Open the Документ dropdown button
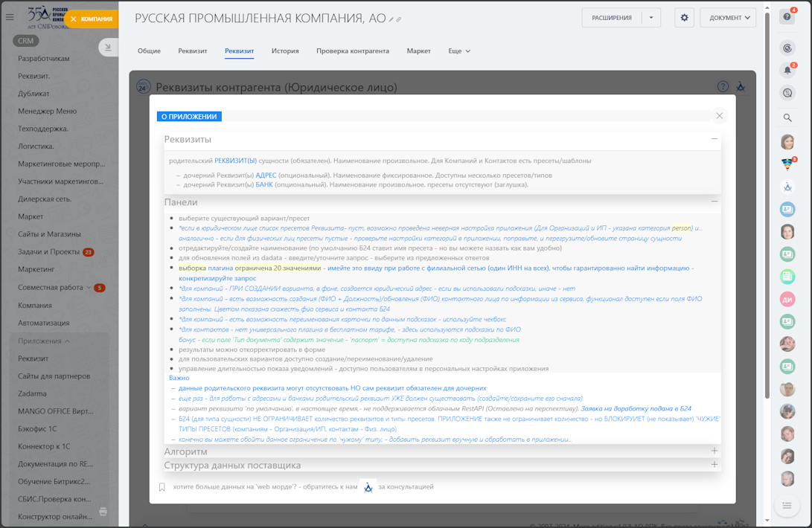The height and width of the screenshot is (528, 812). point(728,18)
